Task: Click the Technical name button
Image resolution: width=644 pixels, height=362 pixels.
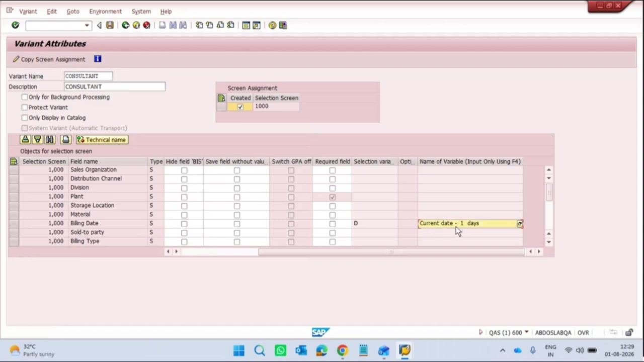Action: (x=102, y=140)
